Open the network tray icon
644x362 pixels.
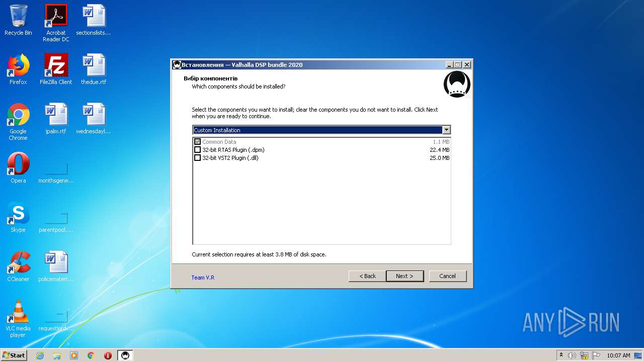tap(584, 355)
